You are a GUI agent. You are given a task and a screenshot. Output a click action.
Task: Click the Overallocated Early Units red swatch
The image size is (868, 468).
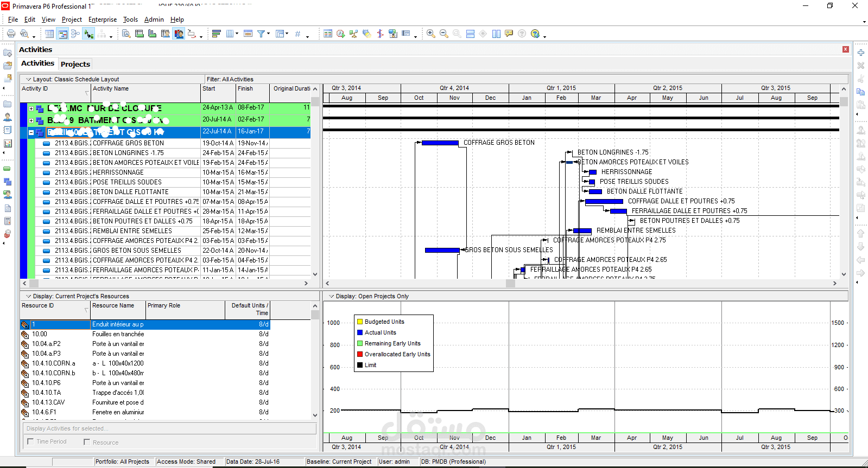point(359,354)
